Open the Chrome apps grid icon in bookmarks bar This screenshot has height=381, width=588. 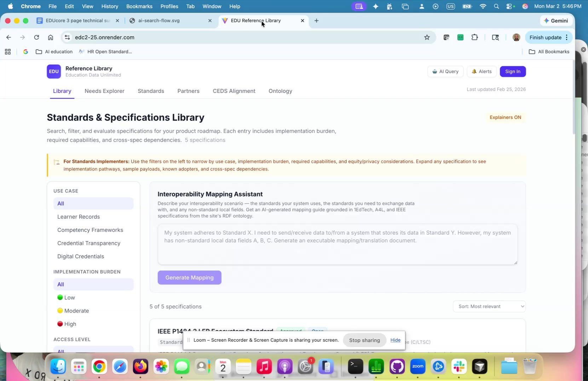tap(8, 52)
